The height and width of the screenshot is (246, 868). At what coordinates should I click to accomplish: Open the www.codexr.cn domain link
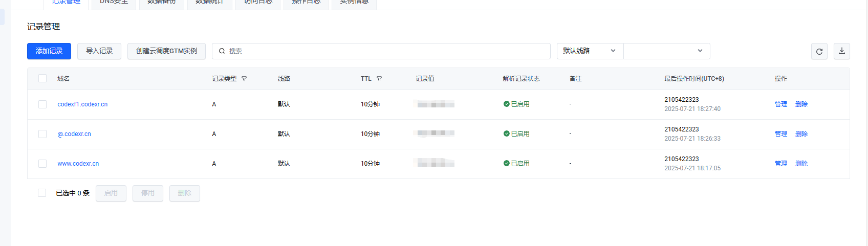pos(78,164)
